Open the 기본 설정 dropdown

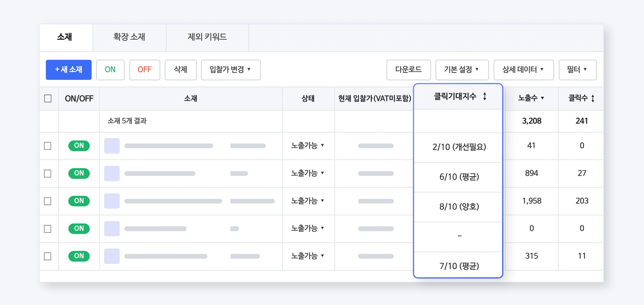[x=462, y=70]
